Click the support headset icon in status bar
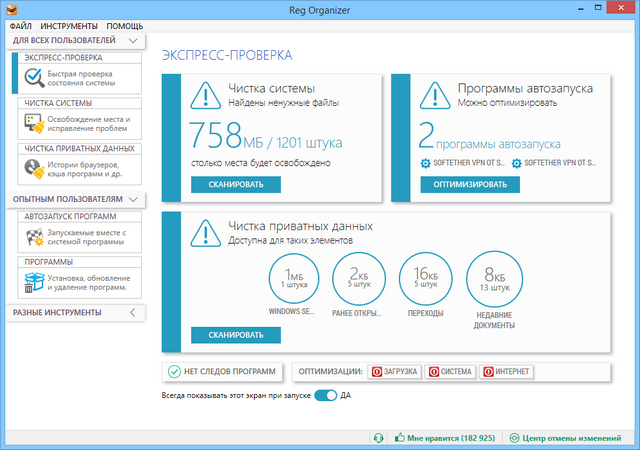This screenshot has width=640, height=450. (x=378, y=438)
